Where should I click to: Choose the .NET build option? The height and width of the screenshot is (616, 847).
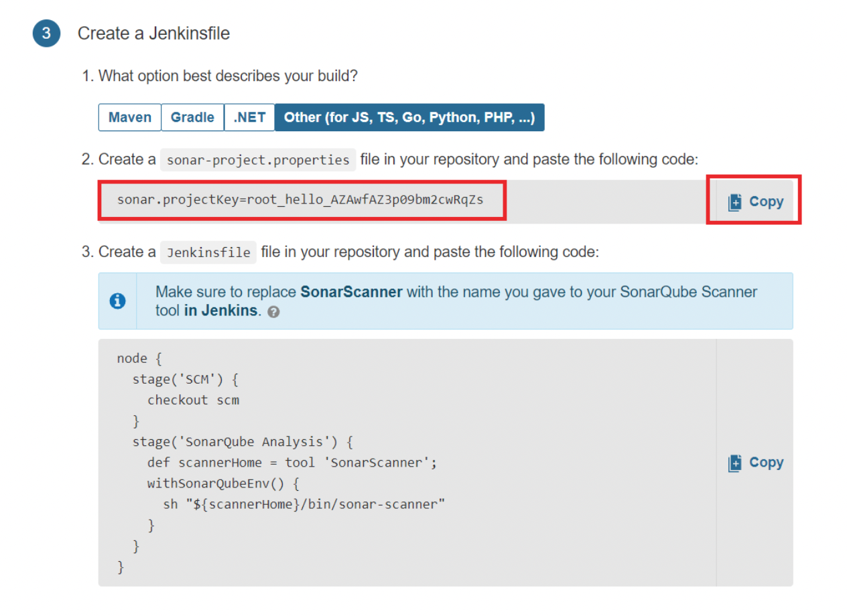tap(249, 117)
